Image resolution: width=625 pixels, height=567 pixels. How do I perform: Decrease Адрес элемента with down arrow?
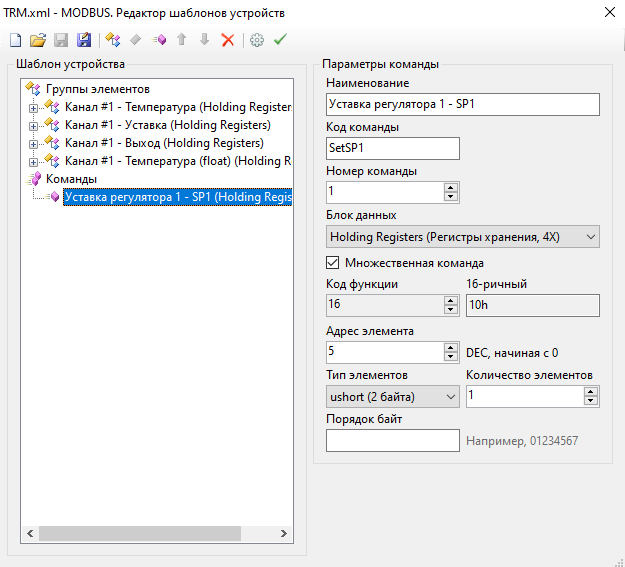point(450,357)
